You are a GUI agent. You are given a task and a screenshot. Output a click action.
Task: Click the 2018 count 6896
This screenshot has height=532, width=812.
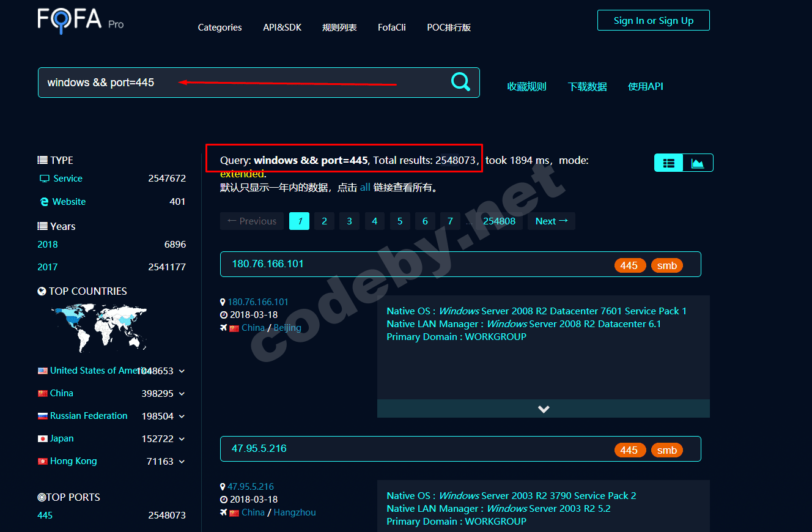[175, 245]
